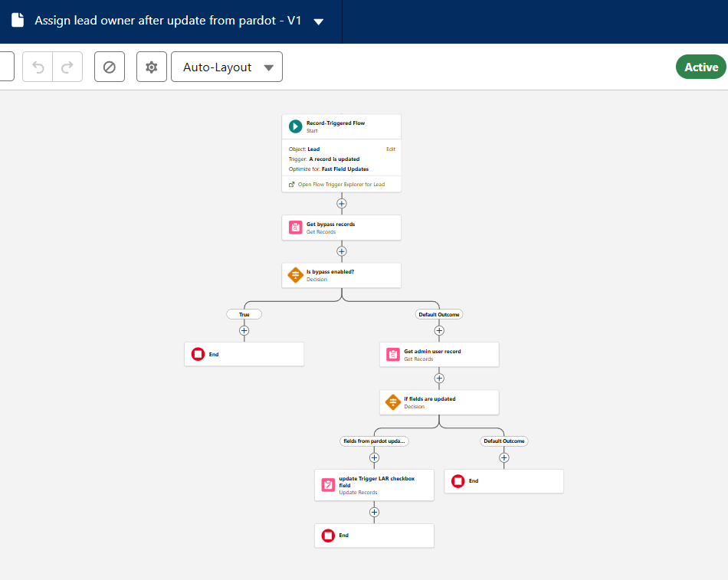Select the Get admin user record icon
Image resolution: width=728 pixels, height=580 pixels.
392,355
